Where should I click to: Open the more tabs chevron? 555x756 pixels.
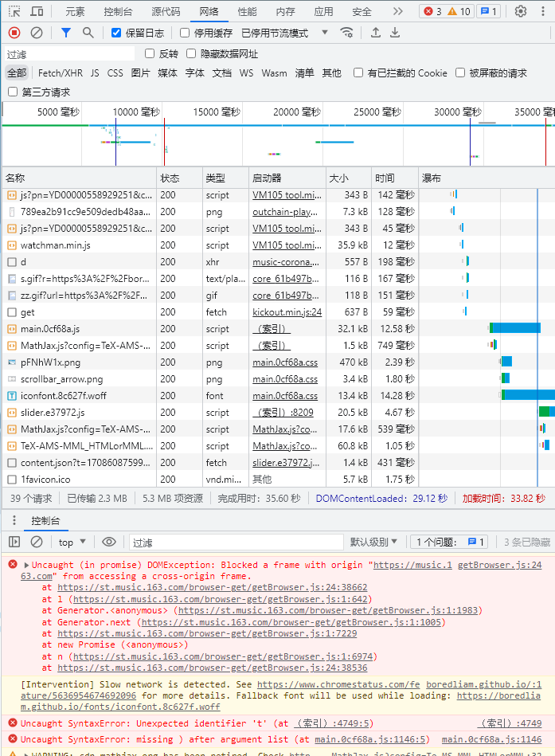pyautogui.click(x=397, y=11)
